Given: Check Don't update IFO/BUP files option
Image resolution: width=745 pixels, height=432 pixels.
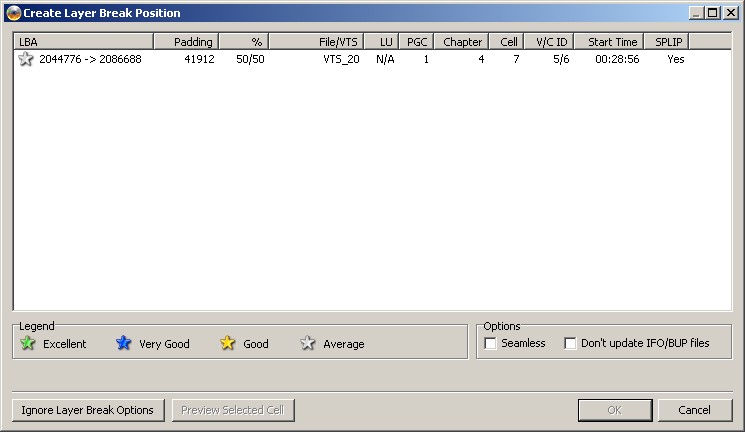Looking at the screenshot, I should (570, 344).
